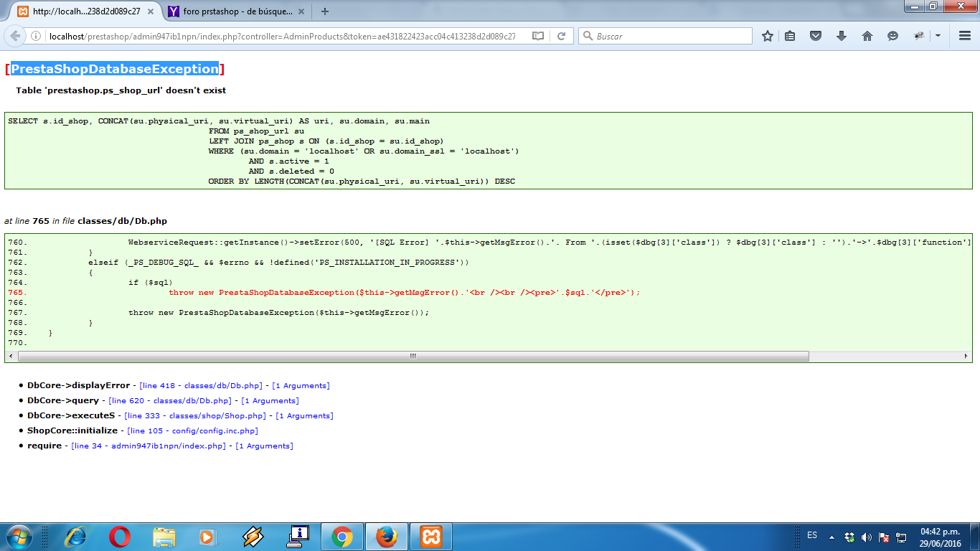Viewport: 980px width, 551px height.
Task: Open DbCore displayError 1 Arguments link
Action: (x=301, y=386)
